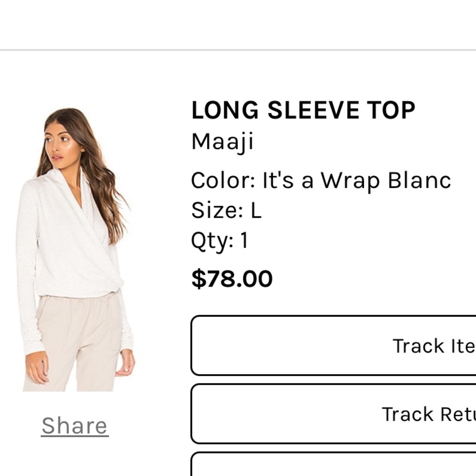
Task: Click the Qty: 1 label
Action: [x=220, y=241]
